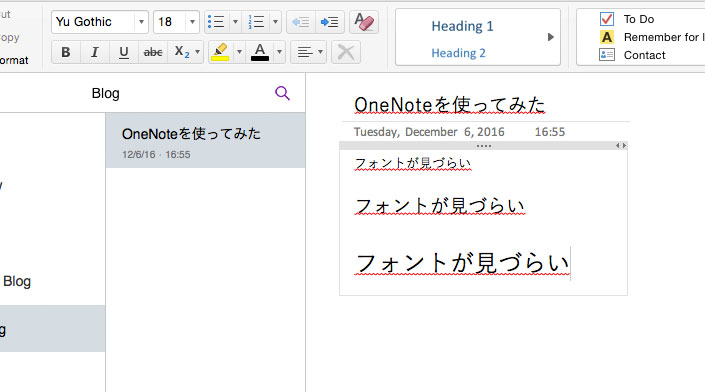Apply the Contact tag
Viewport: 705px width, 392px height.
pyautogui.click(x=633, y=55)
